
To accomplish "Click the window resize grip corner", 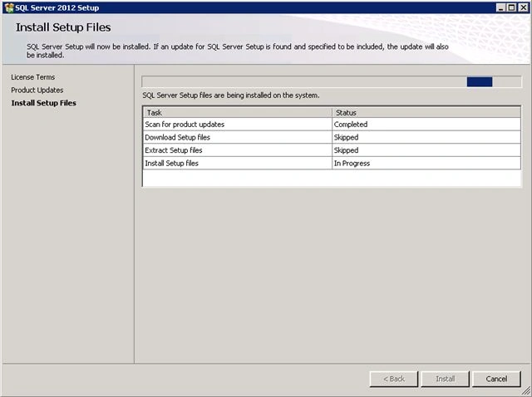I will (x=526, y=391).
